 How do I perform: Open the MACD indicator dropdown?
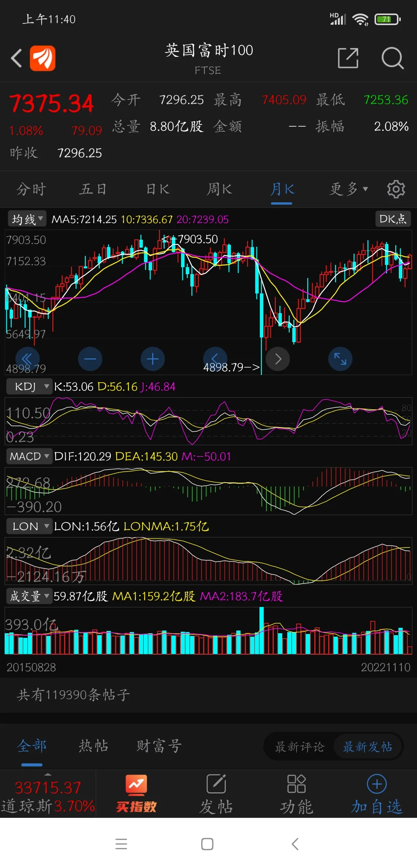(29, 456)
